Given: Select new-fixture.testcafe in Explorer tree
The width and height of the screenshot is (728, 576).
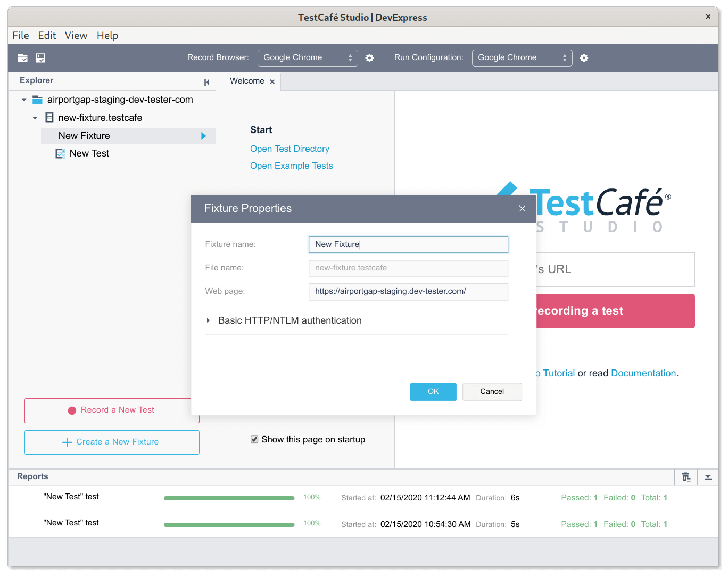Looking at the screenshot, I should pyautogui.click(x=101, y=118).
